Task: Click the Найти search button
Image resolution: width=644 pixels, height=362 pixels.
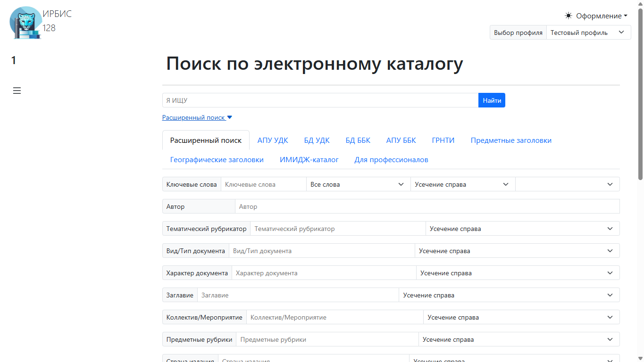Action: pos(492,100)
